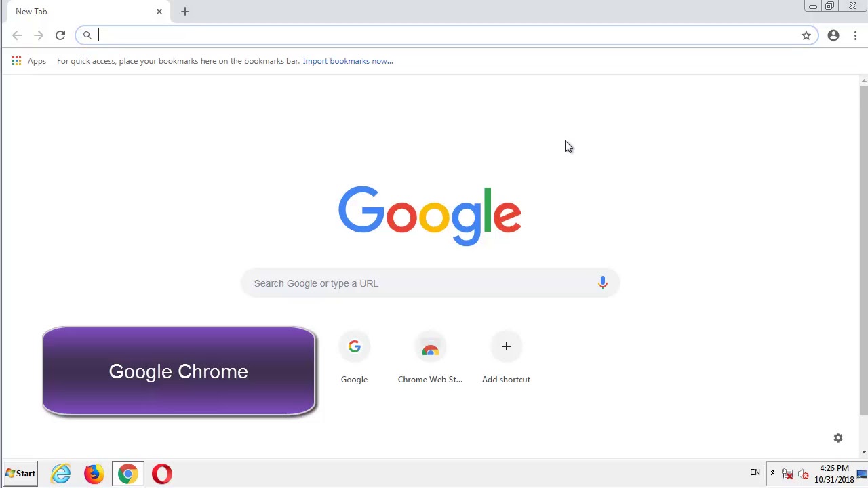Launch Internet Explorer from taskbar

61,474
